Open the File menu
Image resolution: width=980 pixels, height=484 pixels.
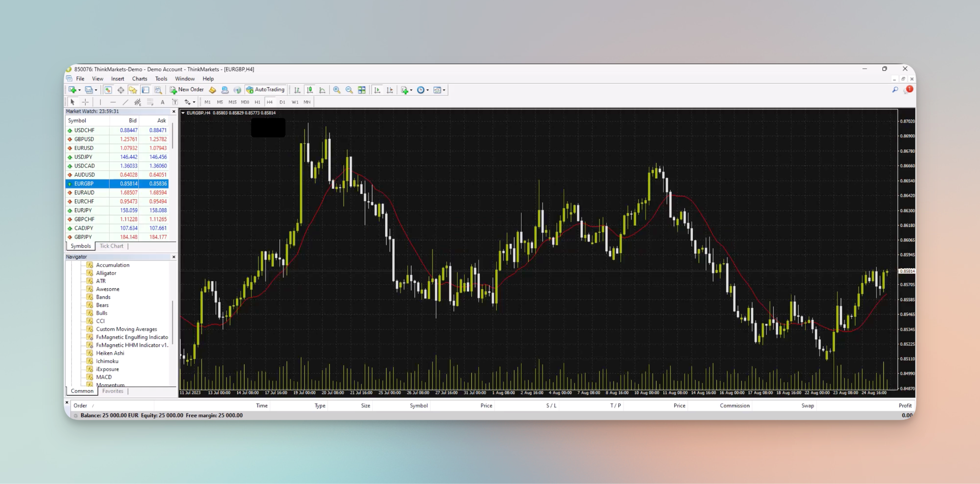(80, 79)
